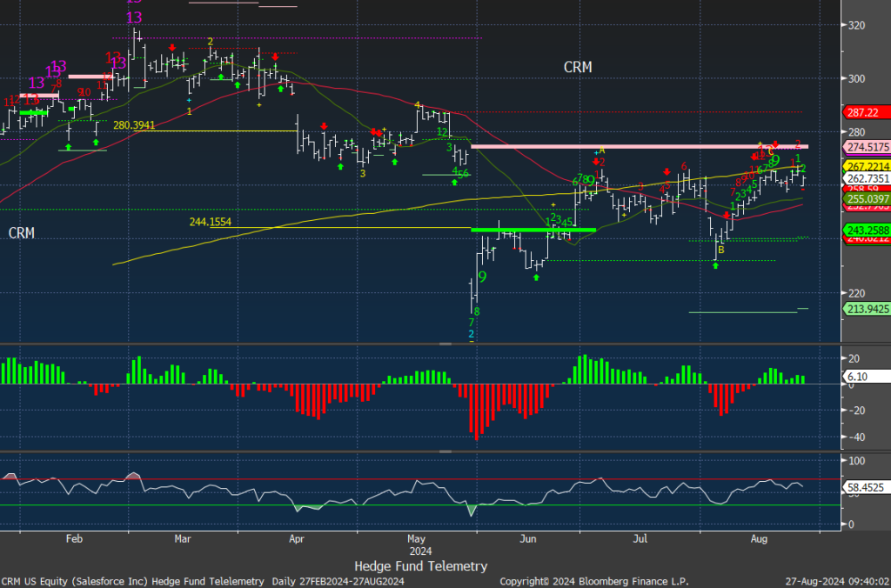Select the yellow 244.1554 level text

pos(211,222)
